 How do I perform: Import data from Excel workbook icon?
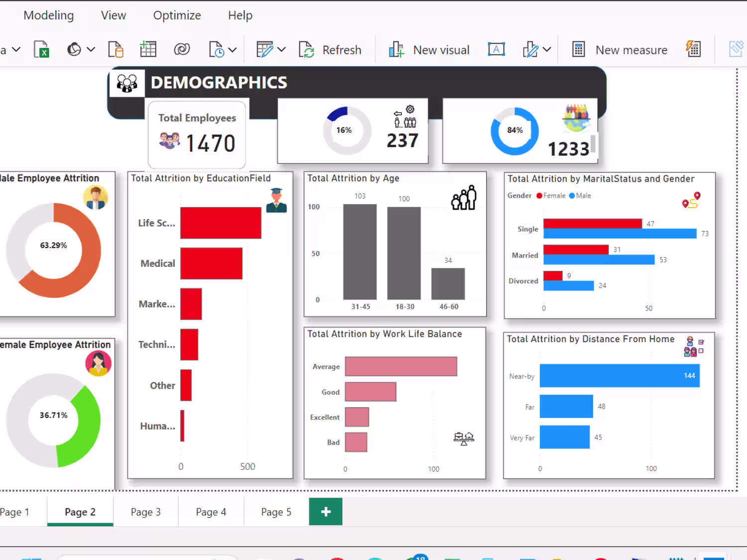pyautogui.click(x=41, y=50)
